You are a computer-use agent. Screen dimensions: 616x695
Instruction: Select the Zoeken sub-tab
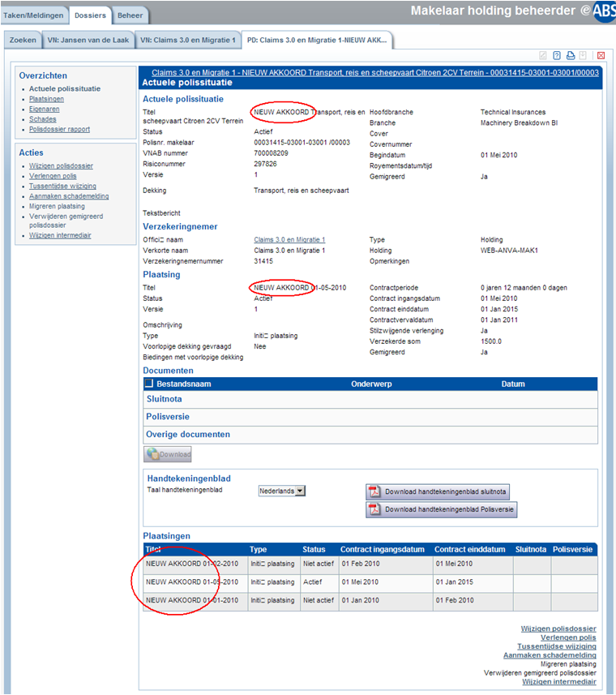23,40
